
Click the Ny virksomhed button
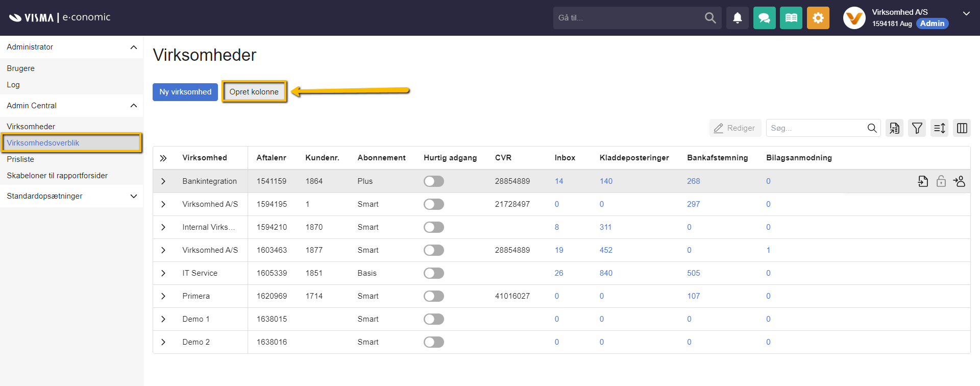point(185,92)
